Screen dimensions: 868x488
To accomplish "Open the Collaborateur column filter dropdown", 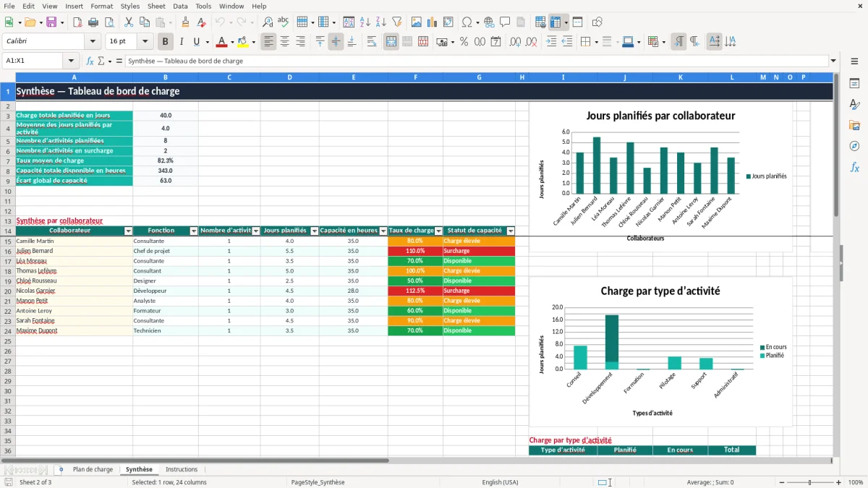I will click(x=129, y=231).
